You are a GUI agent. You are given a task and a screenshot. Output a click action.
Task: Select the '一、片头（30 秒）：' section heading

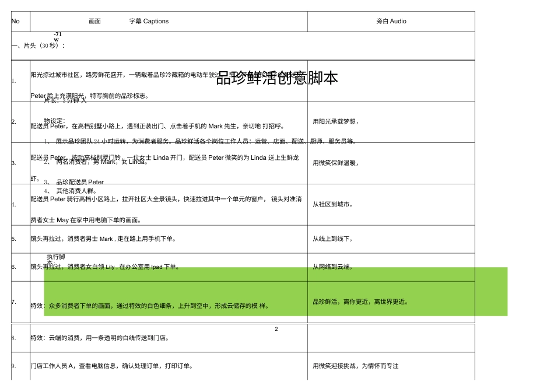tap(38, 45)
